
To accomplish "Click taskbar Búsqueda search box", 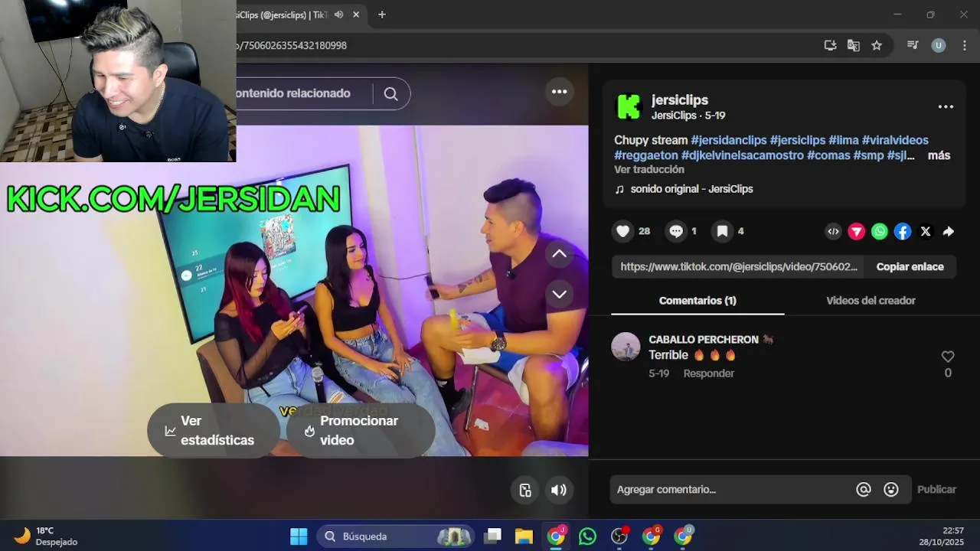I will coord(396,536).
